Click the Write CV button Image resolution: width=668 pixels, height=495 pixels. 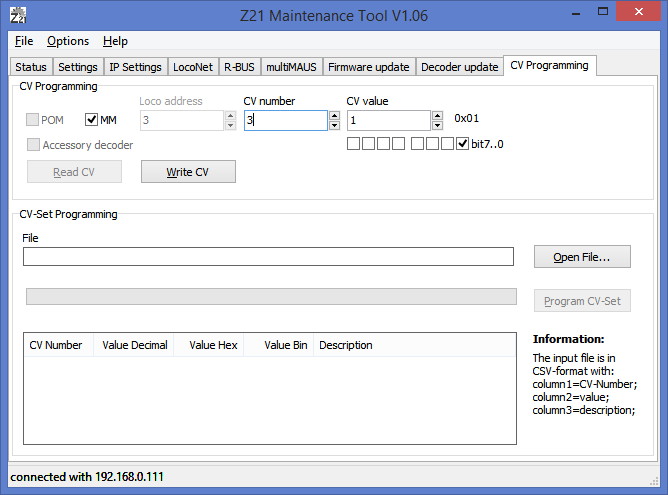[188, 172]
